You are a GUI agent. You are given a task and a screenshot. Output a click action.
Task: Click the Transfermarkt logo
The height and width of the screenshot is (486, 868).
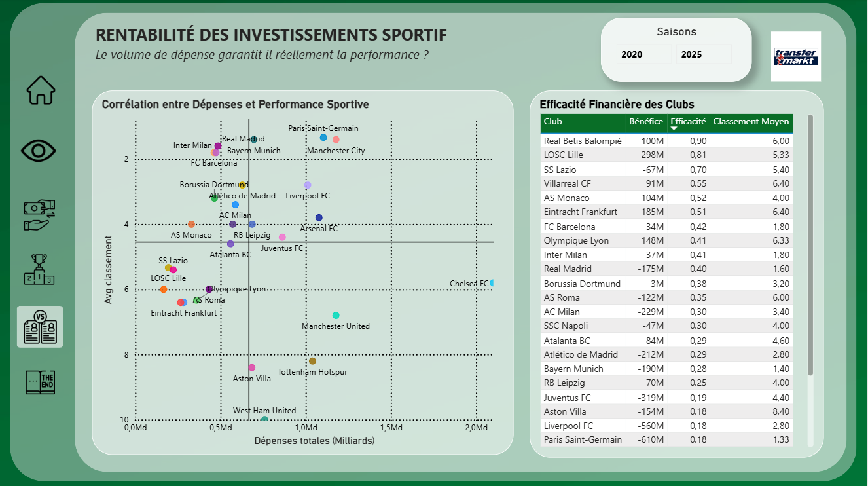click(x=795, y=56)
